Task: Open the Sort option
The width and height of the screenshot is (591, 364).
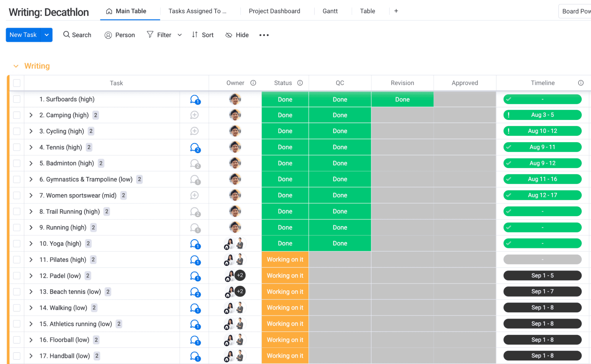Action: coord(203,35)
